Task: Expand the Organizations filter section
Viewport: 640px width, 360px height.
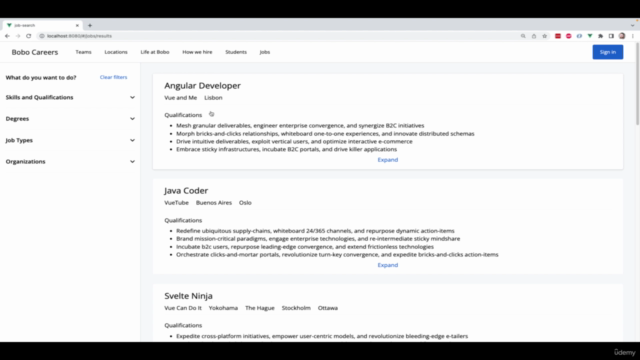Action: (70, 162)
